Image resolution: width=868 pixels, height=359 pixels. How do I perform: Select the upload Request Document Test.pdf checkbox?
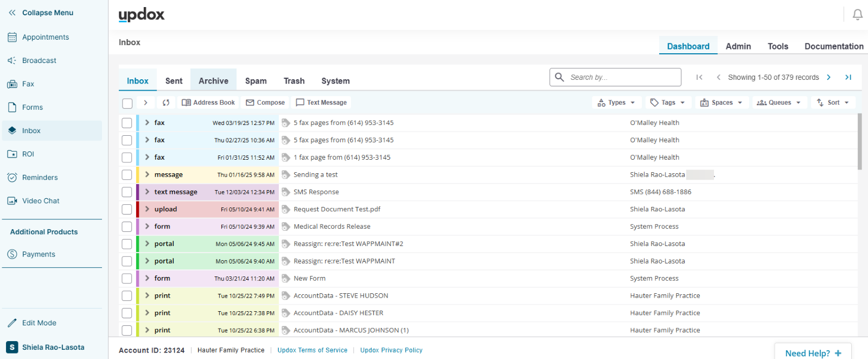click(127, 210)
